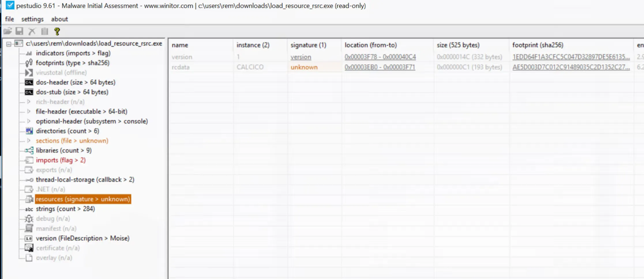Click the virustotal double-arrow icon
644x279 pixels.
29,72
